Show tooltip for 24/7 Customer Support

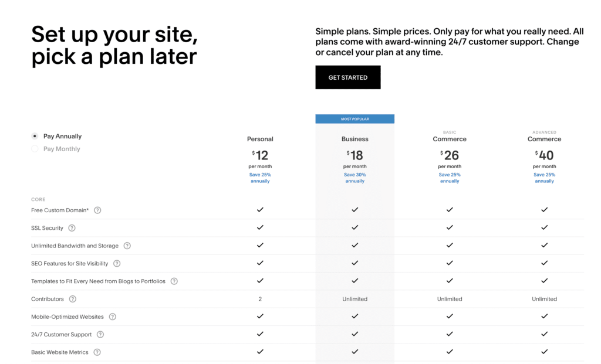[x=100, y=335]
